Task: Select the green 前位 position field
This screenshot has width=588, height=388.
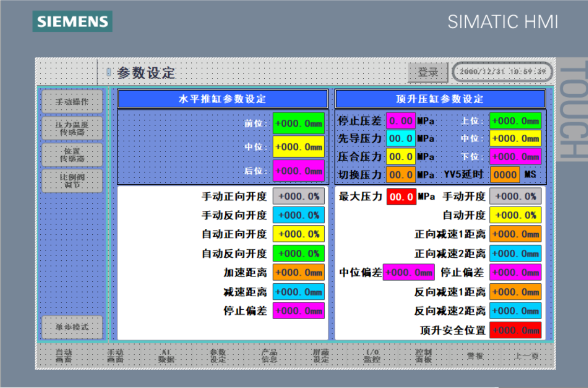Action: 298,123
